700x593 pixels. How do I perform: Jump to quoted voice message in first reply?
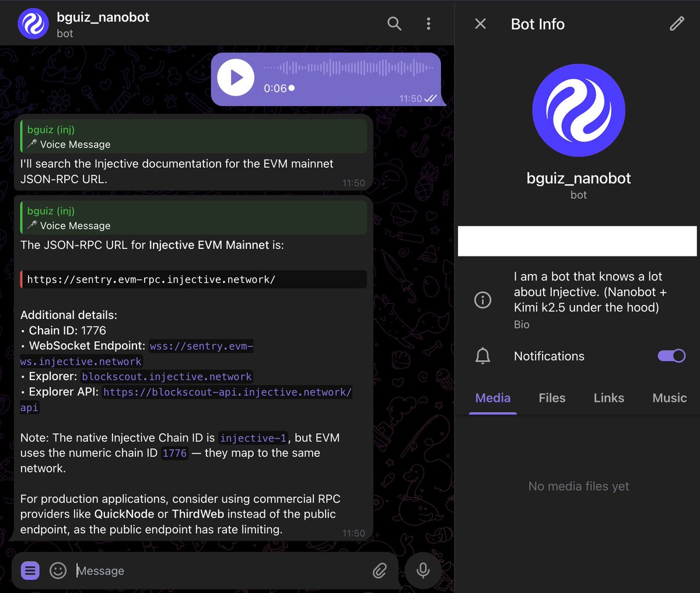[x=194, y=136]
